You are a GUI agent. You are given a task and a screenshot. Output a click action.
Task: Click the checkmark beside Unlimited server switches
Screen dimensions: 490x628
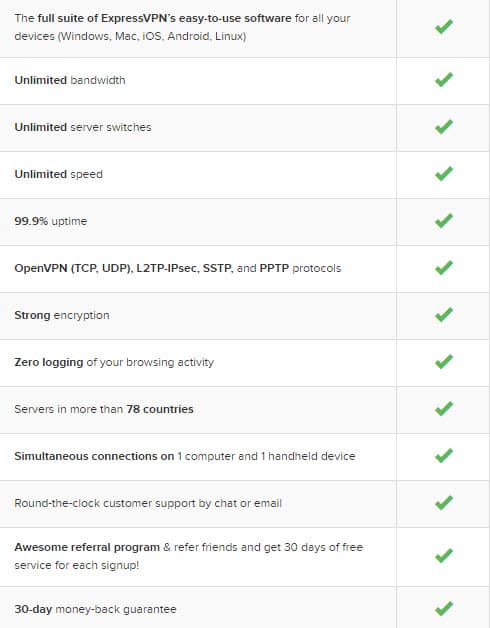pyautogui.click(x=444, y=127)
